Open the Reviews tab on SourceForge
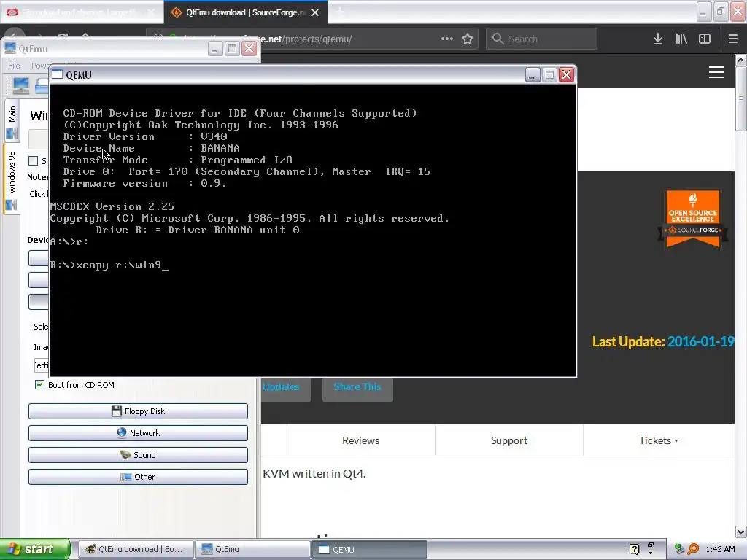Image resolution: width=747 pixels, height=560 pixels. (360, 440)
